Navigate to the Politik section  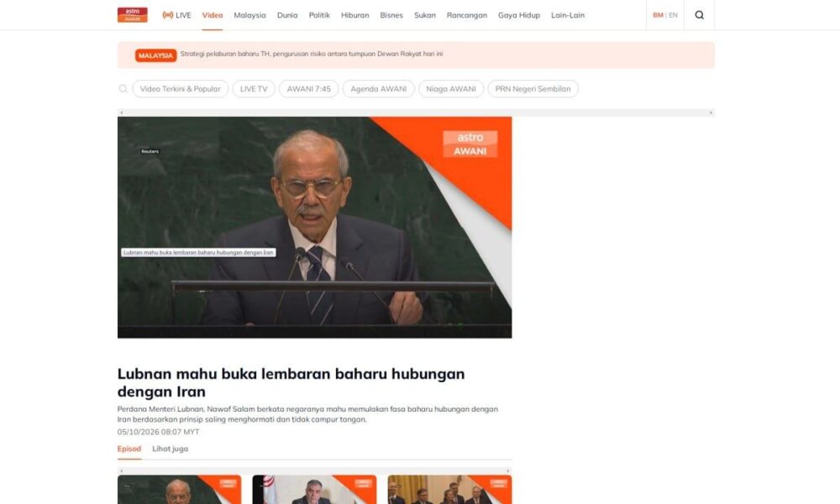point(319,15)
